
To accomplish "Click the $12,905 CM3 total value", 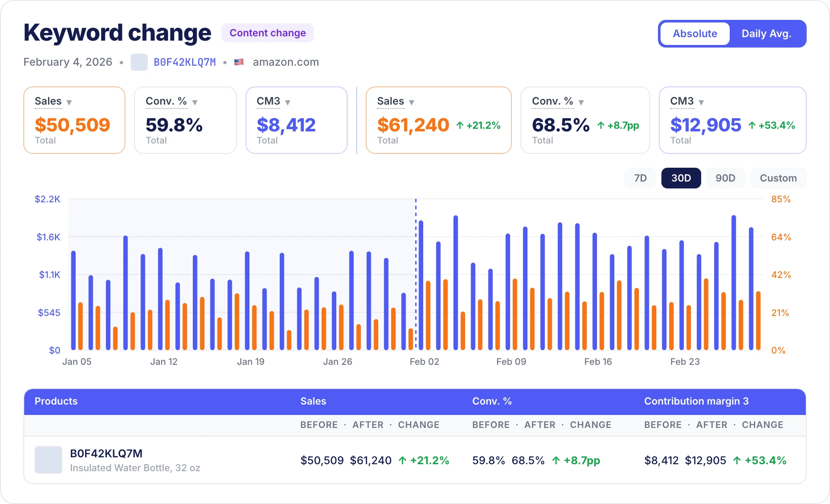I will point(706,125).
